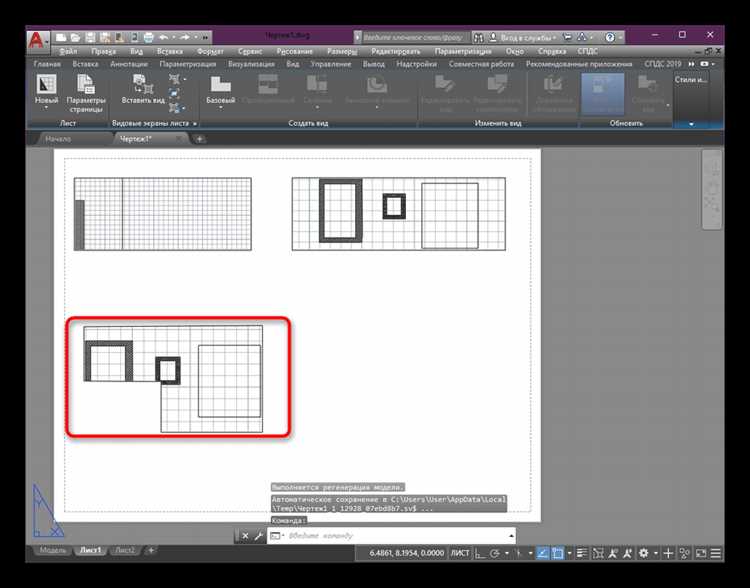Screen dimensions: 750x588
Task: Switch to the Модель layout tab
Action: (x=53, y=550)
